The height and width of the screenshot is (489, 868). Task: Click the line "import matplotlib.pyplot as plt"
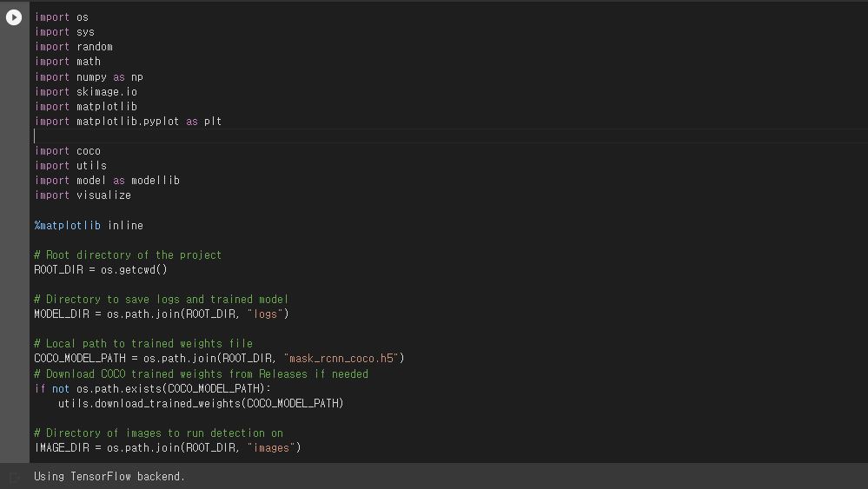pyautogui.click(x=128, y=121)
